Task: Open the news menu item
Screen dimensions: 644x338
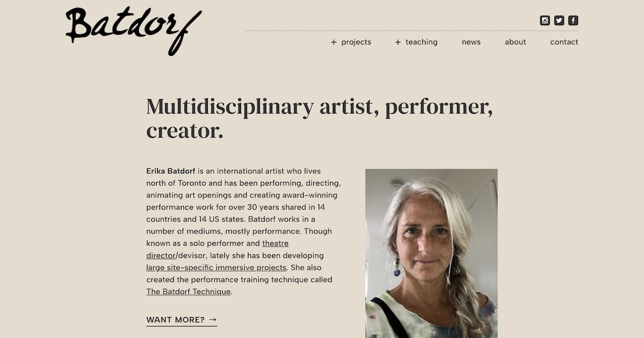Action: 471,42
